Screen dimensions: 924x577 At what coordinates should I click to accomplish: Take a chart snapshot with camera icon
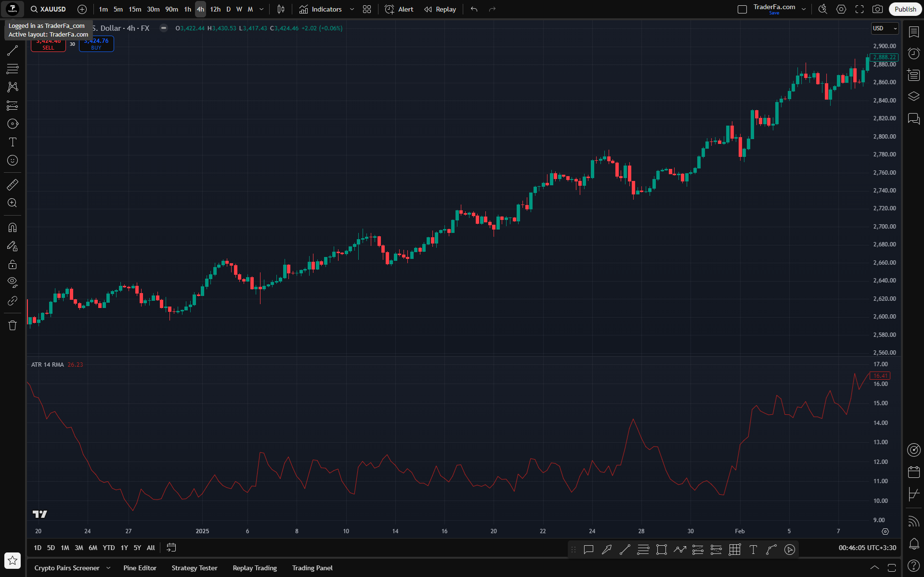[x=878, y=9]
